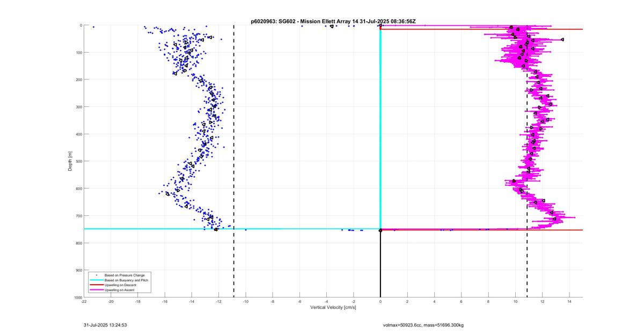Select legend entry "Based on Pressure Change"

(x=125, y=275)
